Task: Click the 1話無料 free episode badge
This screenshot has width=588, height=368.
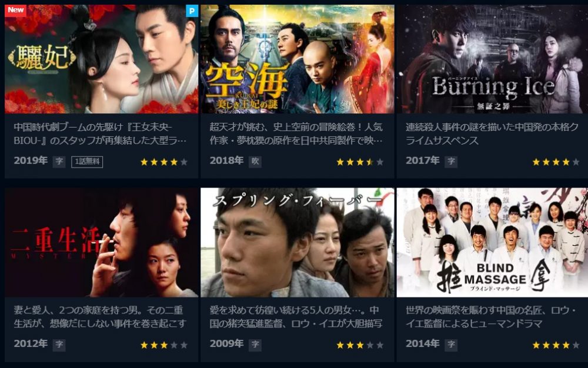Action: [x=87, y=162]
